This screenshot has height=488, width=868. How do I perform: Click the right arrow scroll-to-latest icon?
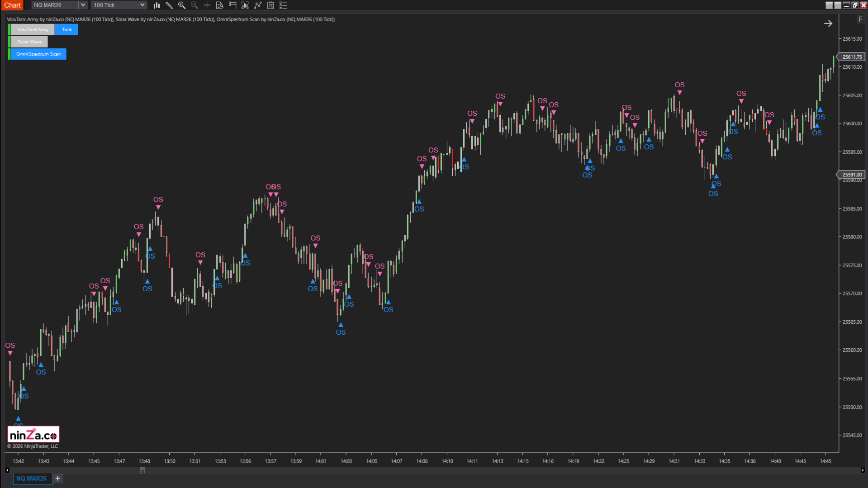pyautogui.click(x=828, y=24)
